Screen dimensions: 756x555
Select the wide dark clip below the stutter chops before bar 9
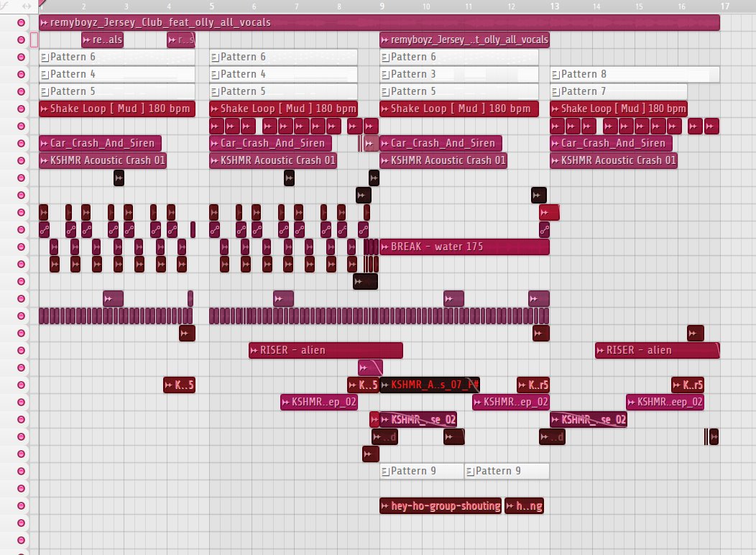[366, 282]
